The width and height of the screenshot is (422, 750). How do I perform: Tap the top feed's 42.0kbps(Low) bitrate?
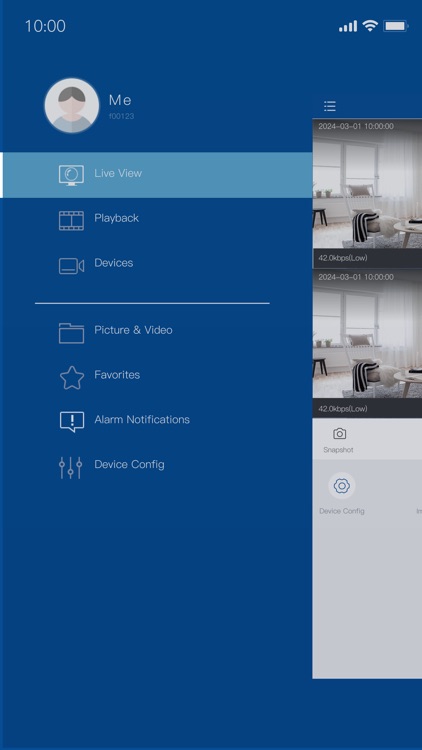point(343,258)
